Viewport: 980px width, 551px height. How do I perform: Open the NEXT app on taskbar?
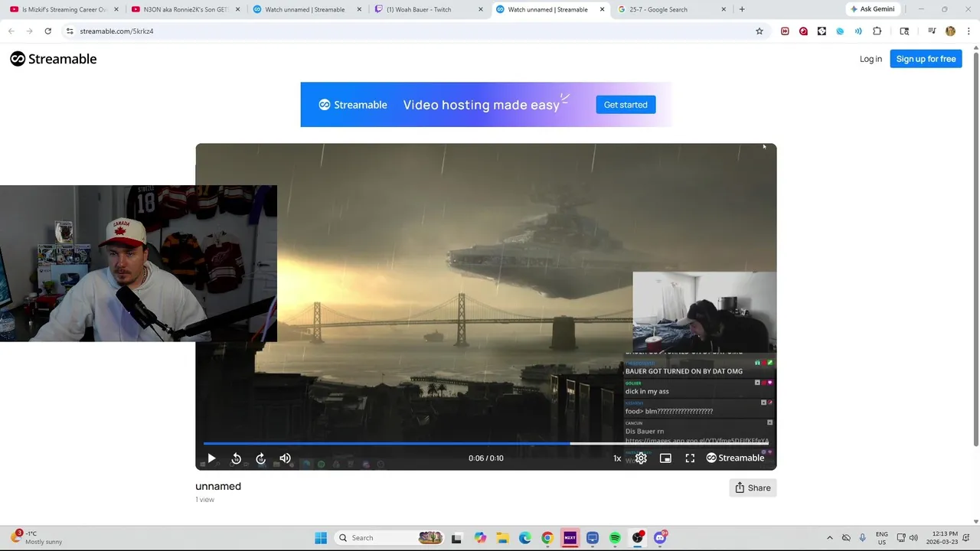(x=570, y=538)
